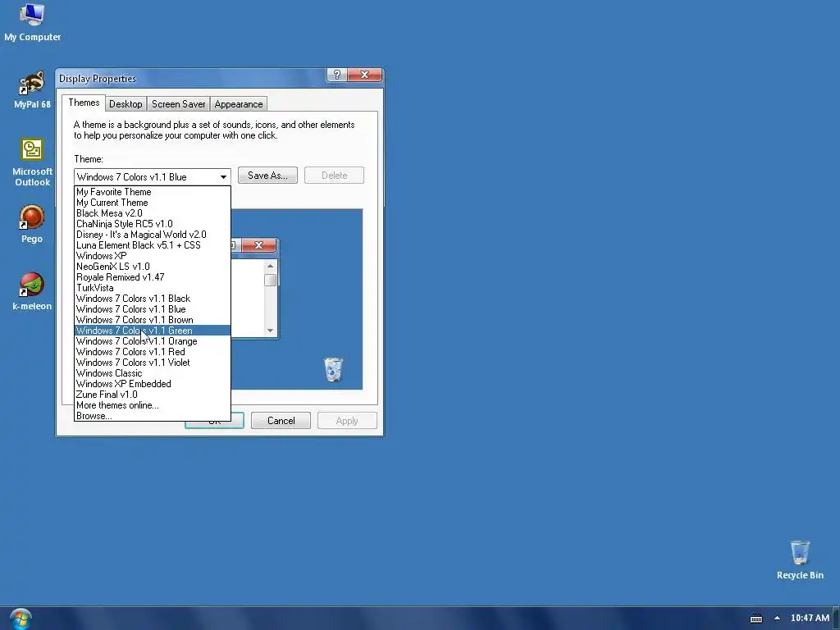
Task: Select Black Mesa v2.0 theme
Action: (152, 213)
